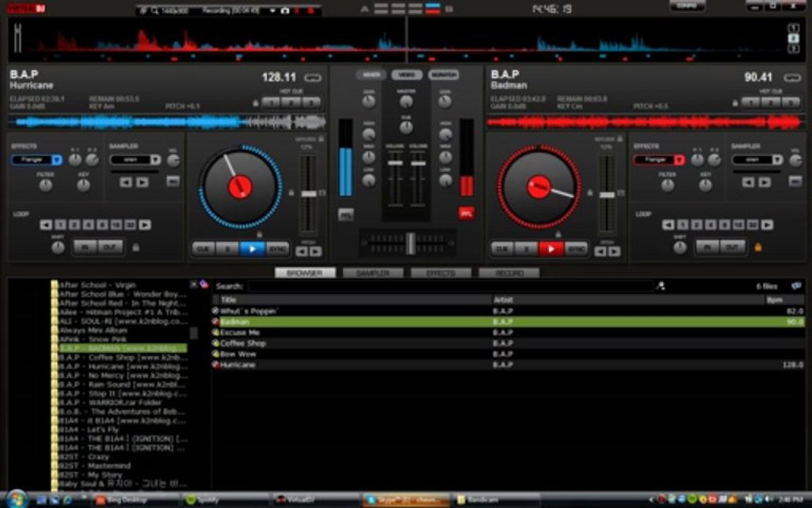Toggle right deck keylock padlock
This screenshot has width=812, height=508.
click(620, 138)
